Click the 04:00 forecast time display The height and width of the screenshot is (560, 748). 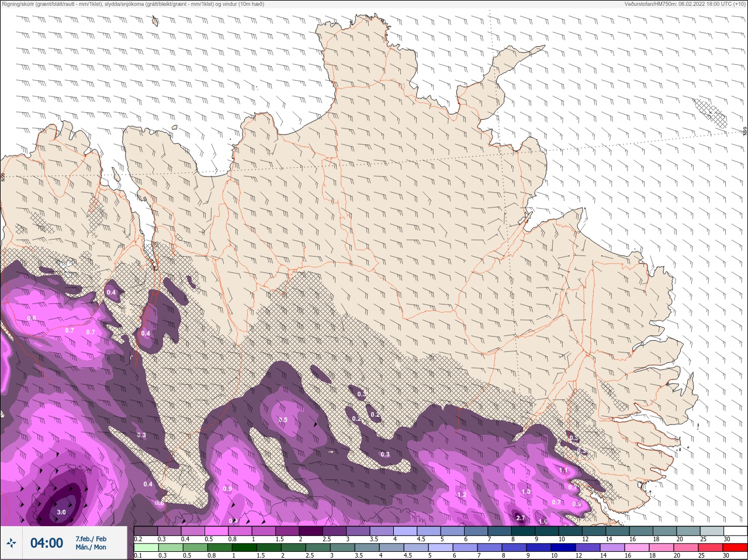[x=47, y=543]
